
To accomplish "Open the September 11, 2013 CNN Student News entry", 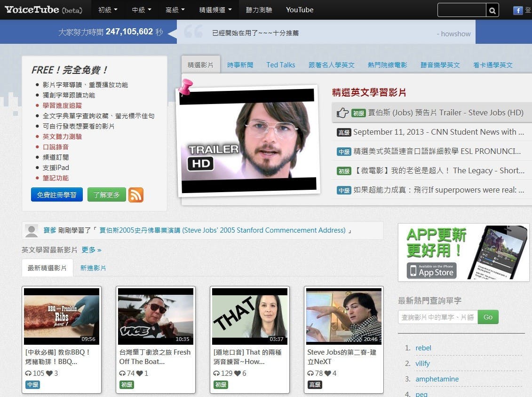I will coord(438,132).
